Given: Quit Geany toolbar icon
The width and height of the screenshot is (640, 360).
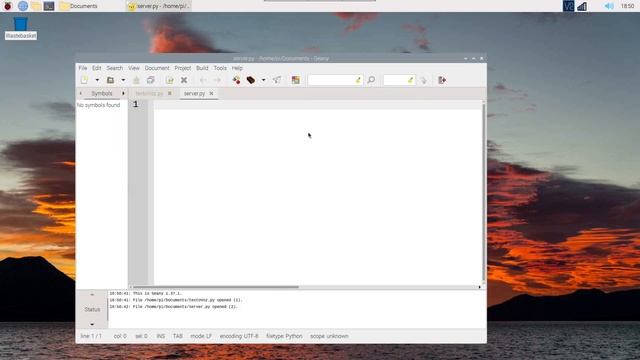Looking at the screenshot, I should click(442, 80).
